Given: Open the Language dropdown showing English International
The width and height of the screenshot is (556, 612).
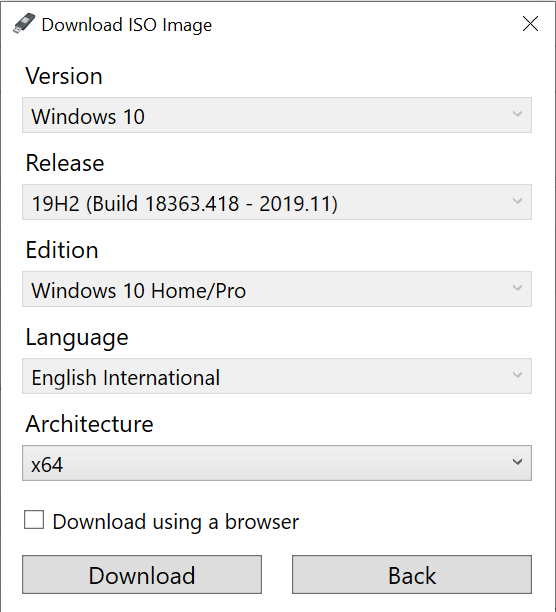Looking at the screenshot, I should (277, 376).
